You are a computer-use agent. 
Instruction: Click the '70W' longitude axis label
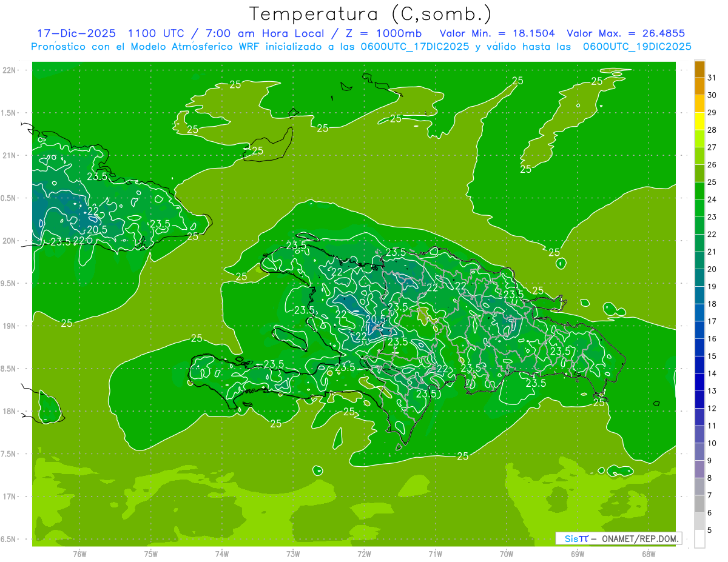point(507,554)
